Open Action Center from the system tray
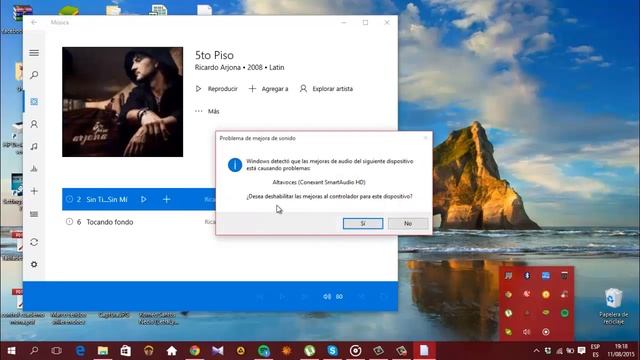The height and width of the screenshot is (360, 640). coord(581,351)
